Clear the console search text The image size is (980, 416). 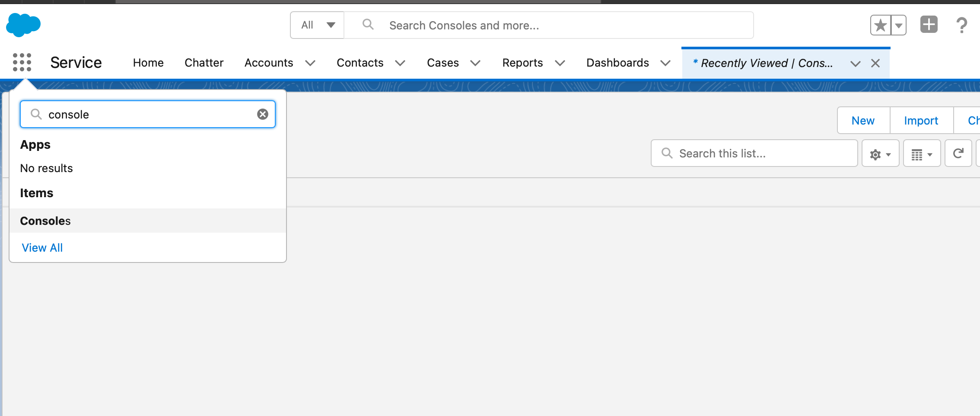click(263, 114)
